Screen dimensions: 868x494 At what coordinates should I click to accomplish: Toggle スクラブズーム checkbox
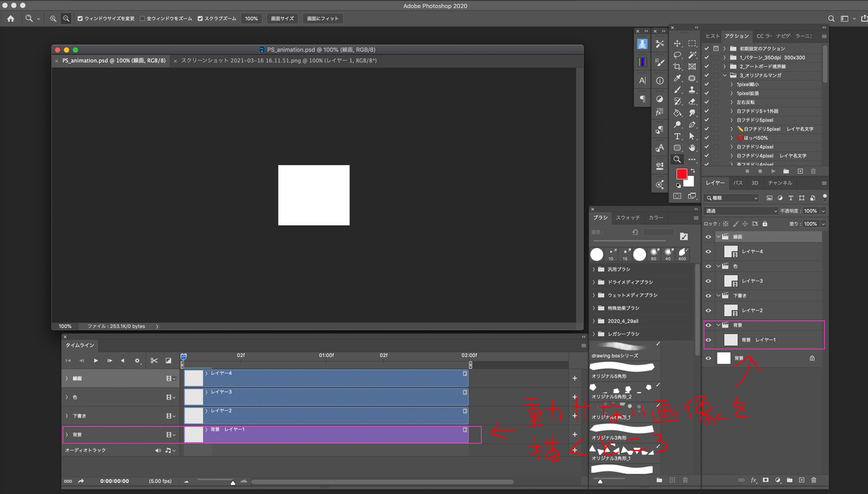200,18
